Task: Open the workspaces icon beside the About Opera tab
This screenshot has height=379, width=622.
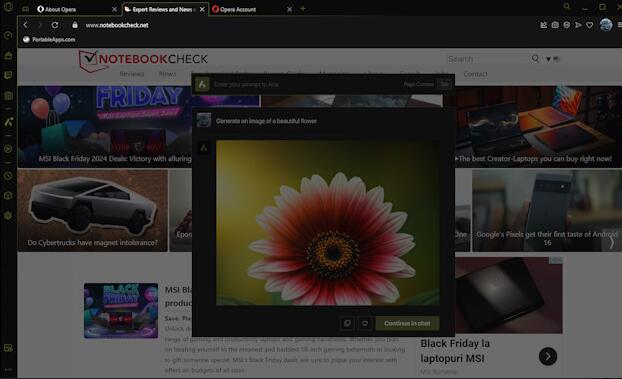Action: click(x=25, y=9)
